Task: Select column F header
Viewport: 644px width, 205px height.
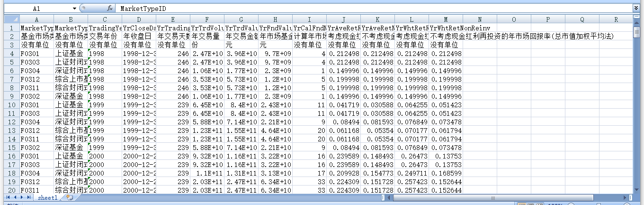Action: coord(207,19)
